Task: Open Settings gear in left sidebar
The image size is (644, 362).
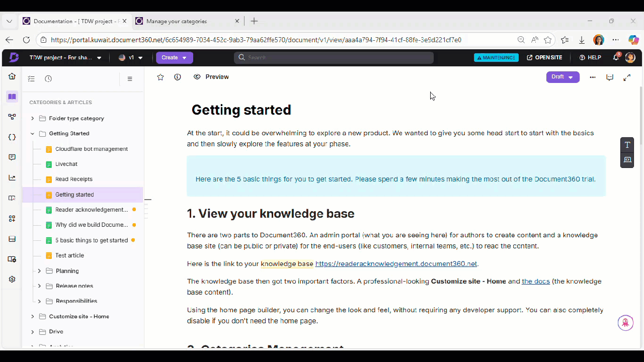Action: 12,279
